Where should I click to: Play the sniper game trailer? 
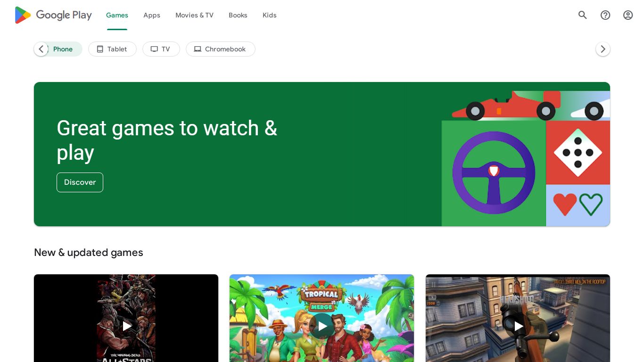tap(518, 326)
